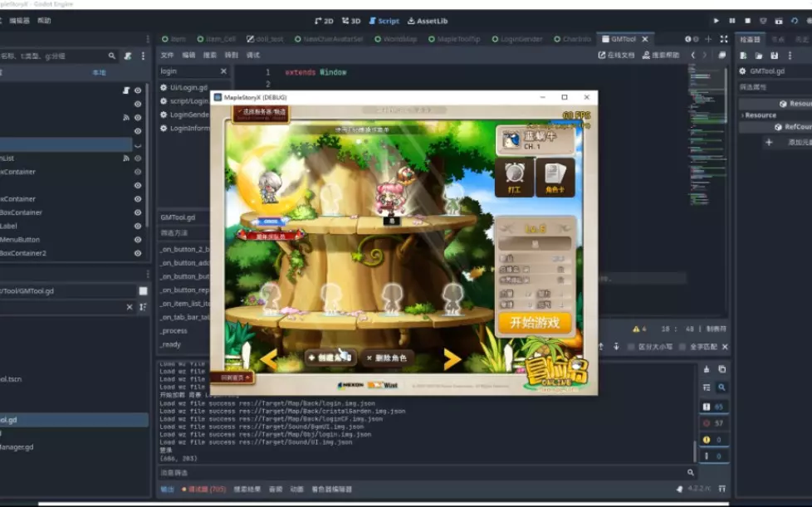Enable 区分大小写 match case checkbox
This screenshot has height=507, width=812.
point(649,347)
